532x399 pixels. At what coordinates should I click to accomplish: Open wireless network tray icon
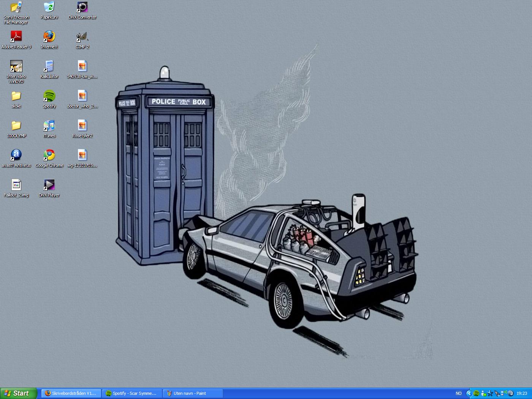(x=504, y=393)
